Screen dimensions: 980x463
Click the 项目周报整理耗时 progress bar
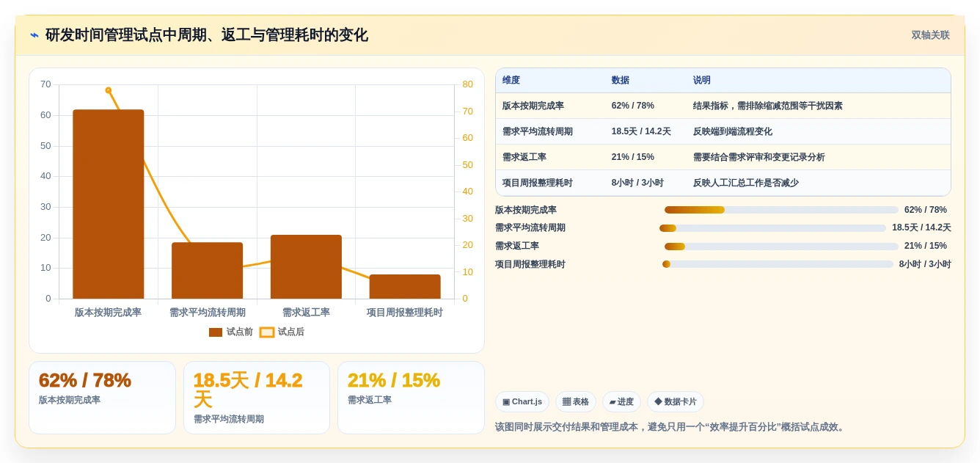tap(778, 264)
